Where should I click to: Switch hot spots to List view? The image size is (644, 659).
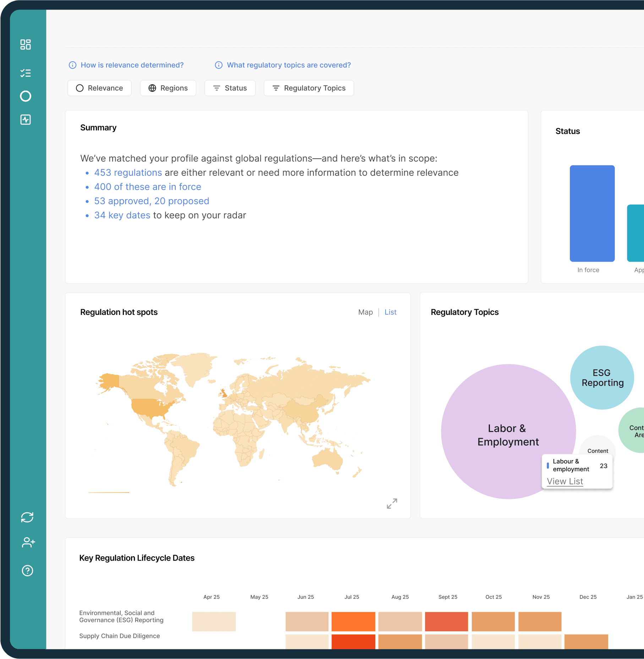[391, 312]
